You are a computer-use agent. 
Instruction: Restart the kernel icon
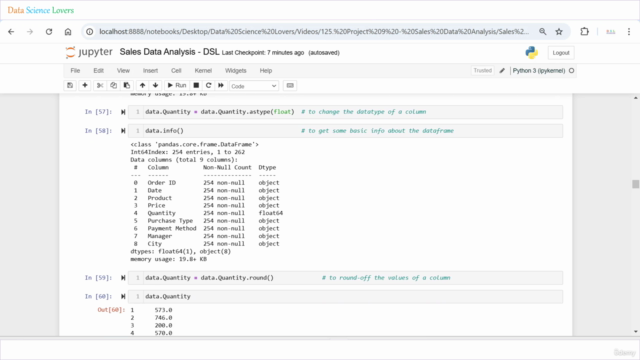click(x=209, y=85)
